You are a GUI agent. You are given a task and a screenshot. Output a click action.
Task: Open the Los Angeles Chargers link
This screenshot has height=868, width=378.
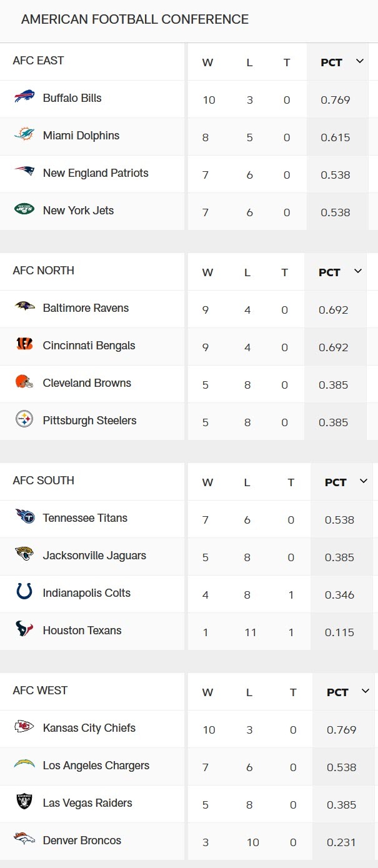[96, 766]
